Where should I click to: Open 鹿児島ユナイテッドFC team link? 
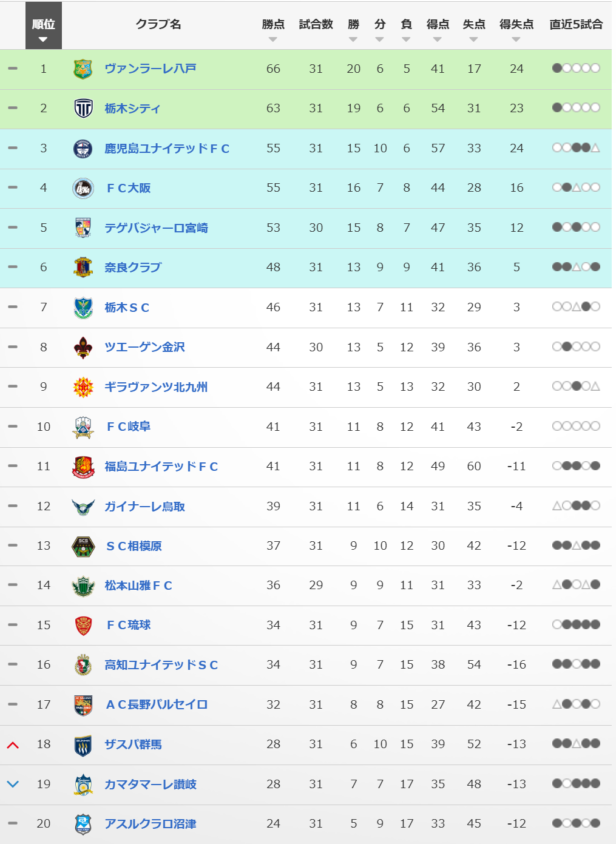tap(167, 149)
